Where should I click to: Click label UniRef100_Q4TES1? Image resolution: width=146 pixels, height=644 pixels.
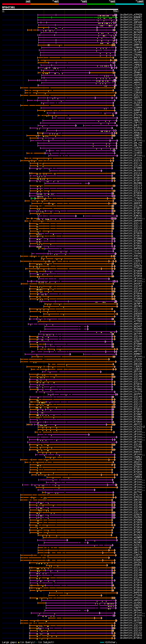click(x=131, y=617)
